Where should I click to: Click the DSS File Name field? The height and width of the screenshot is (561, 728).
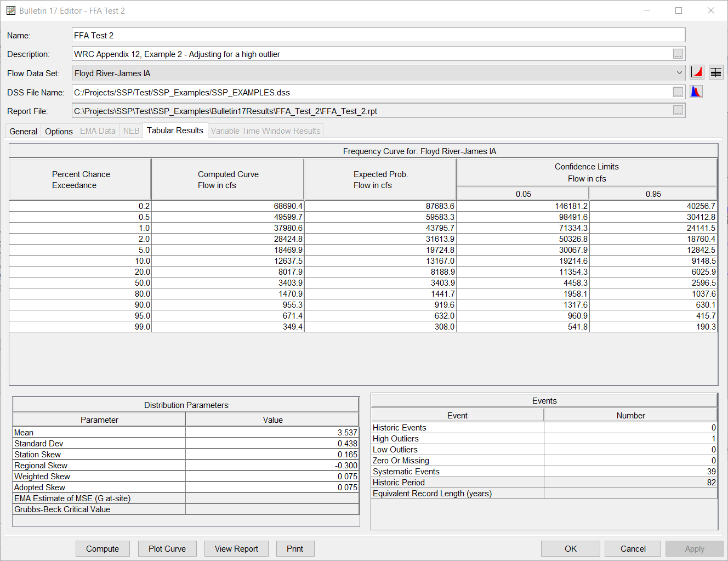(372, 92)
